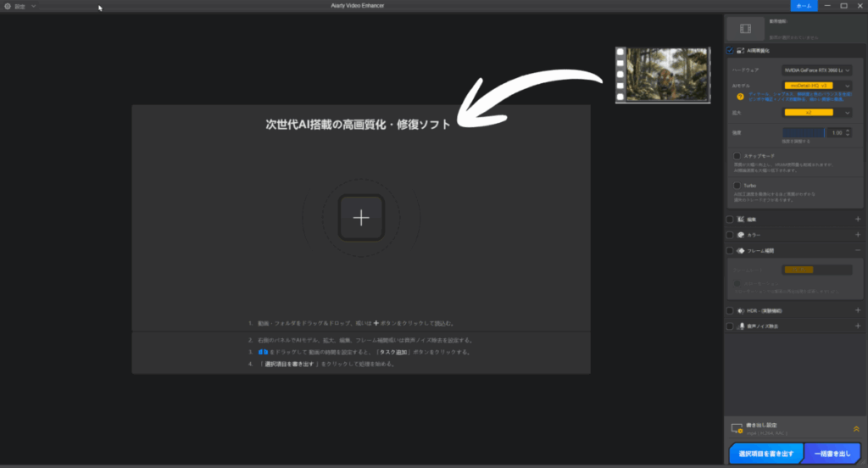Viewport: 868px width, 468px height.
Task: Open the フレームレート dropdown
Action: click(x=817, y=270)
